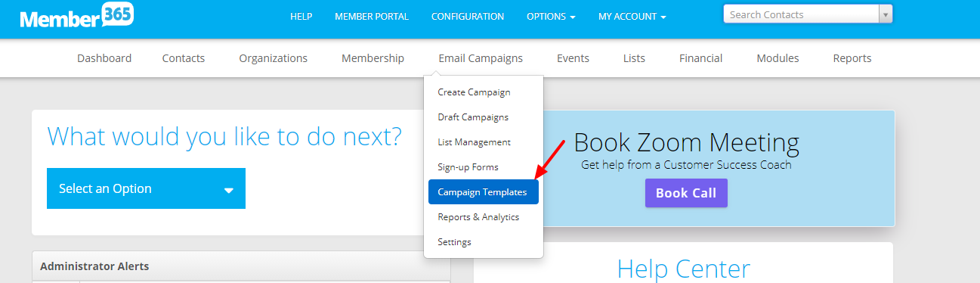Open the Financial tab

(700, 58)
